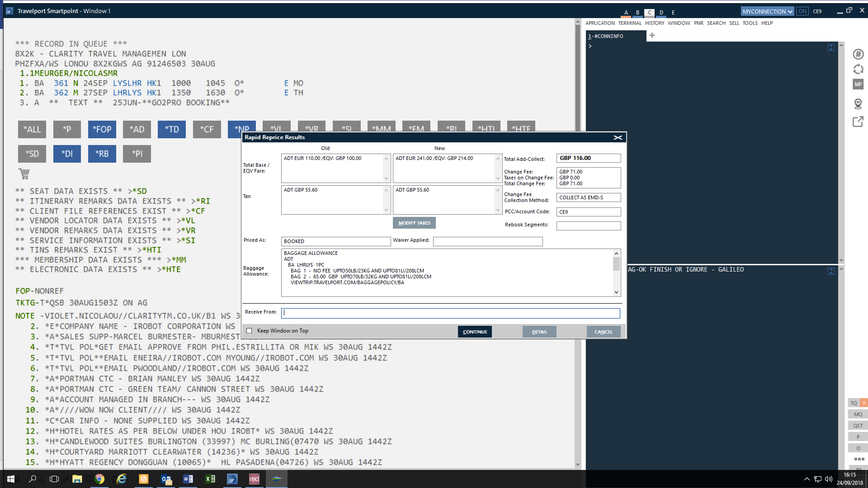Open the TOOLS menu

tap(750, 23)
